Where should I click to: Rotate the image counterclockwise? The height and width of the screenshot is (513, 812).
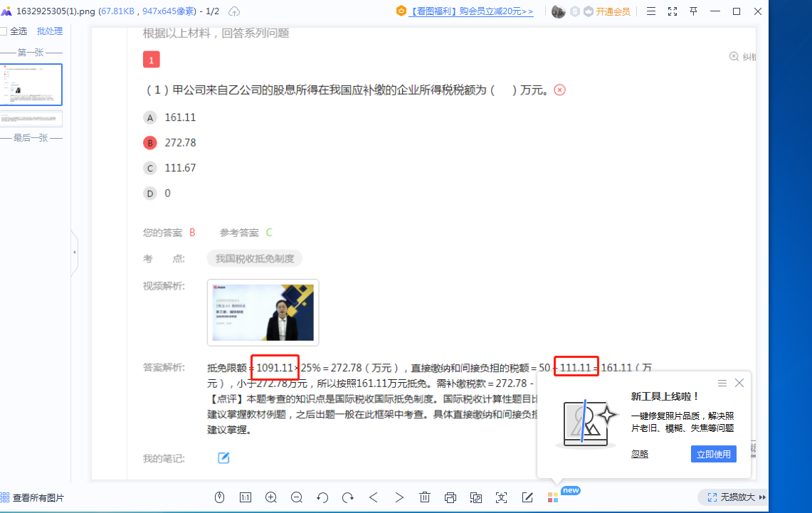(322, 497)
